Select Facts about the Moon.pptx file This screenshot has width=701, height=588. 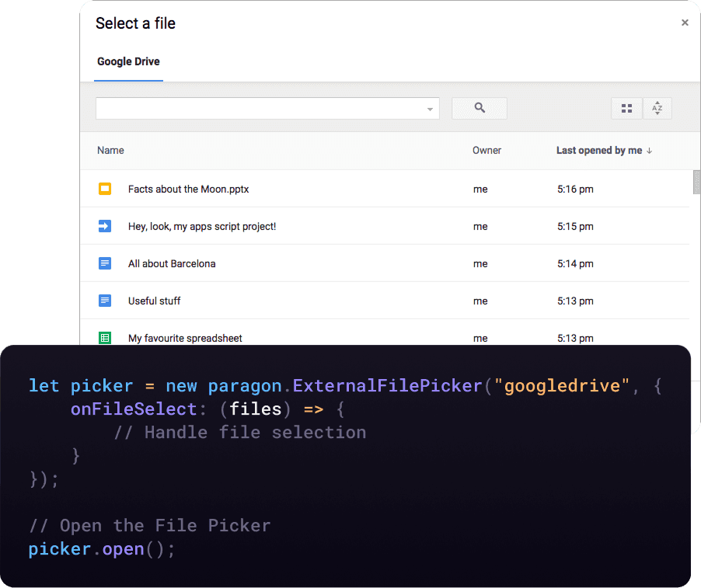point(188,190)
